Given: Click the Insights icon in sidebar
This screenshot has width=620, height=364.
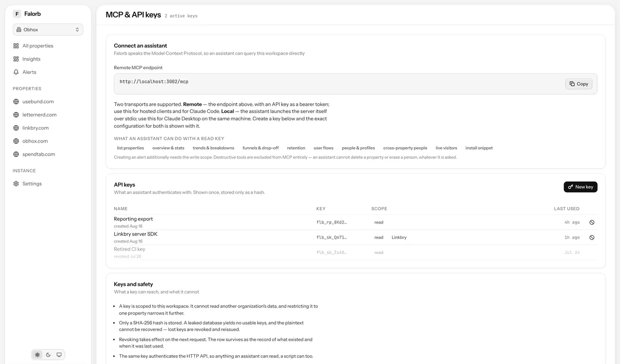Looking at the screenshot, I should [x=16, y=59].
